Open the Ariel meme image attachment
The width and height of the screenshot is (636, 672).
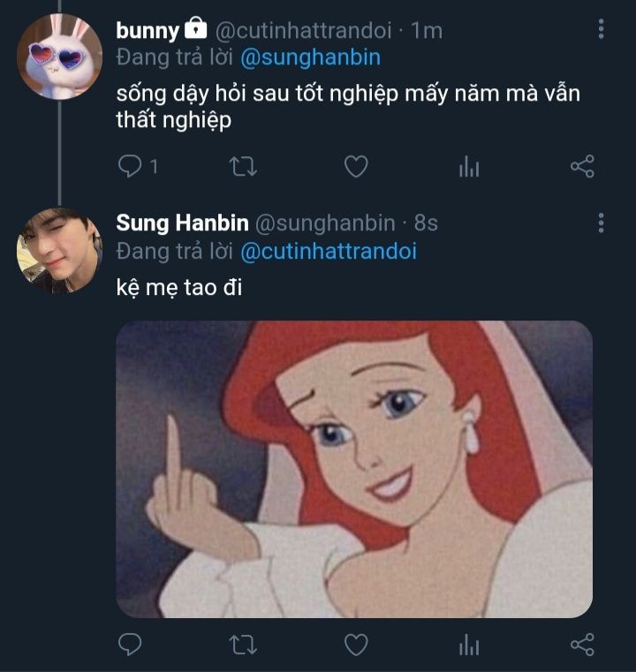click(x=354, y=469)
